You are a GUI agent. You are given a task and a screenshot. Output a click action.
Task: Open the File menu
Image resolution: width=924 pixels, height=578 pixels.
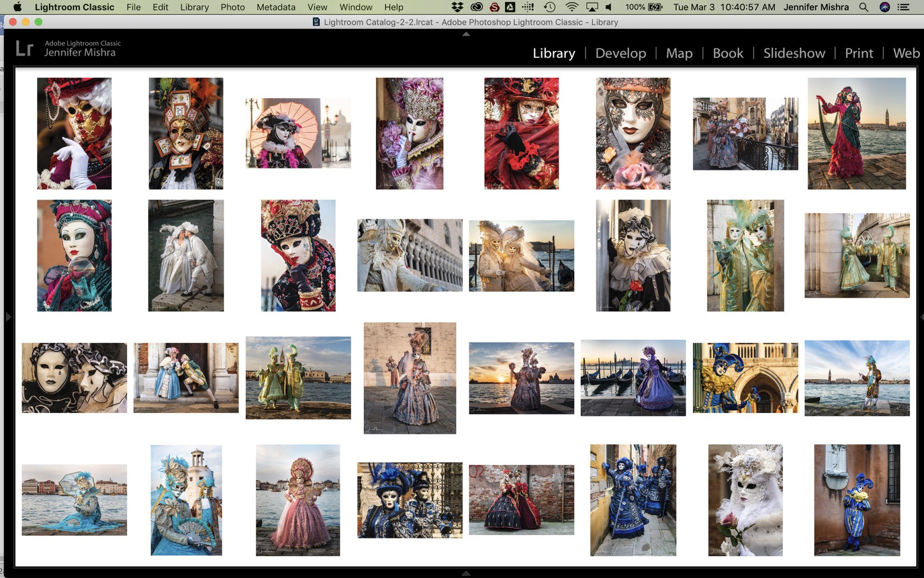(x=134, y=7)
